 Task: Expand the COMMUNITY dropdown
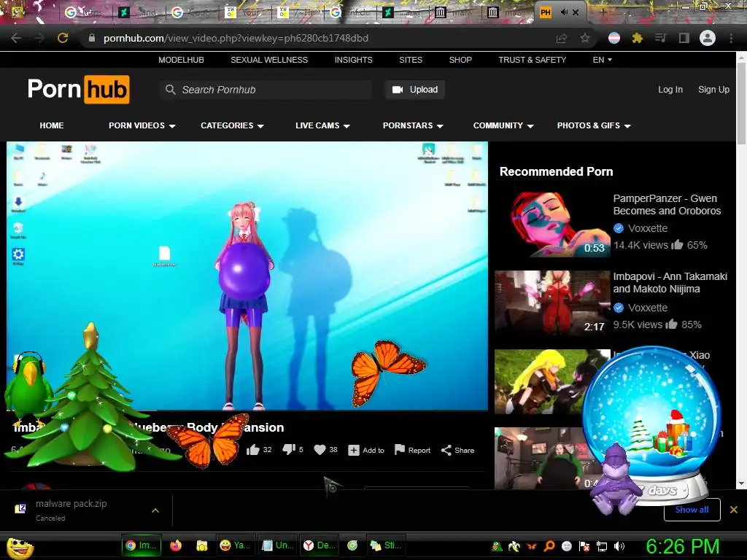click(x=503, y=125)
